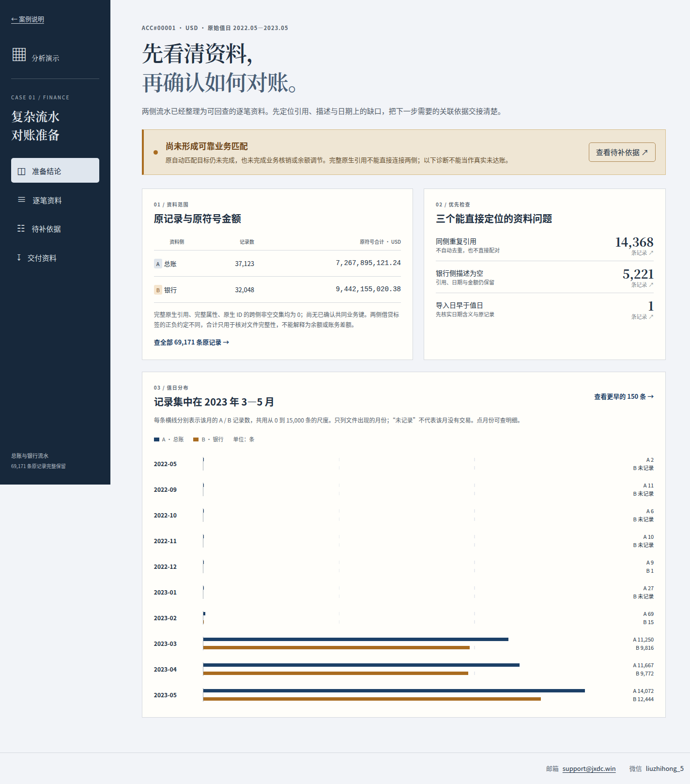The width and height of the screenshot is (690, 784).
Task: Click 查看更早的 150 条 link
Action: pyautogui.click(x=624, y=396)
